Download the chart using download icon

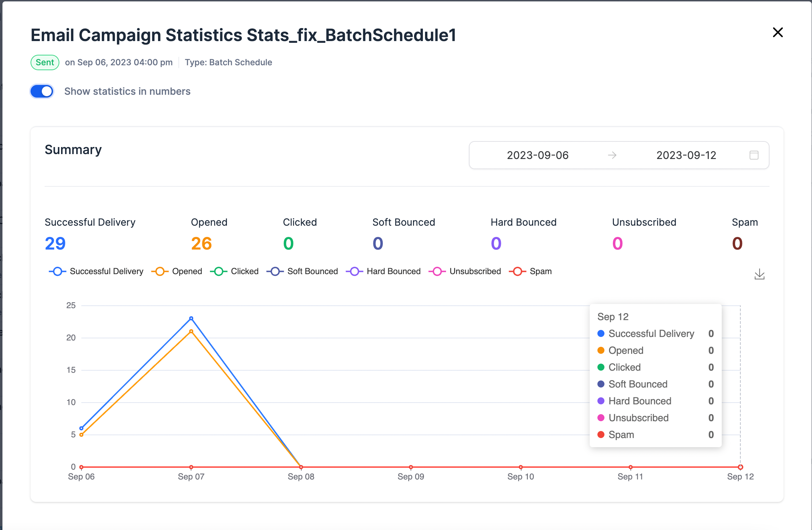point(759,274)
